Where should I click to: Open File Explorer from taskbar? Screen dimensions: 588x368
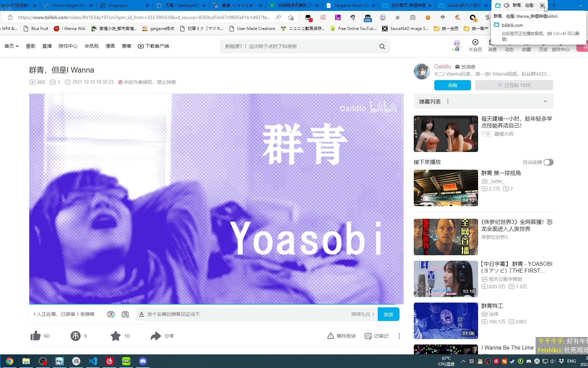click(x=26, y=361)
